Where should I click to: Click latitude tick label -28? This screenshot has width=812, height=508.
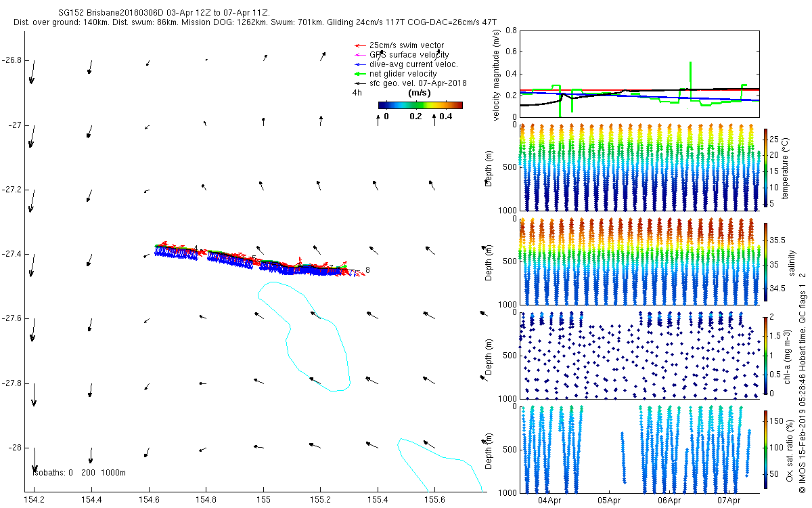pos(15,448)
